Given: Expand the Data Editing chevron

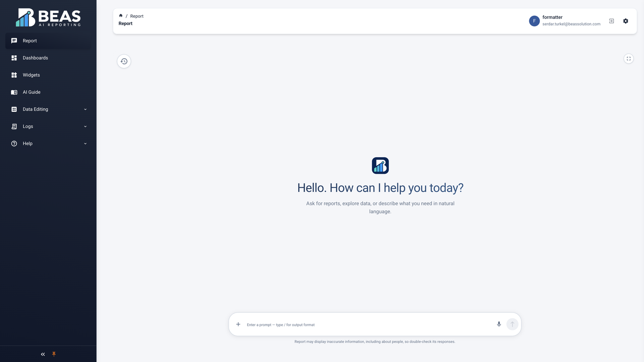Looking at the screenshot, I should pyautogui.click(x=85, y=109).
